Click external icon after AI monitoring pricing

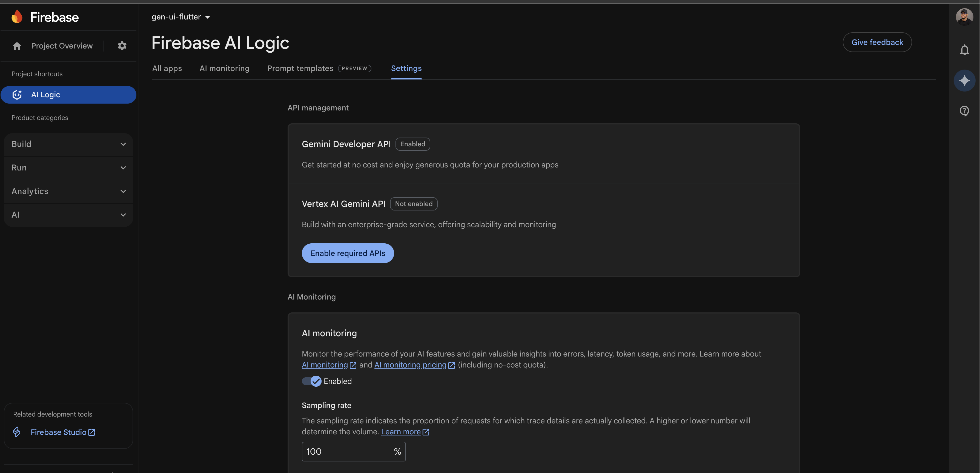tap(452, 365)
